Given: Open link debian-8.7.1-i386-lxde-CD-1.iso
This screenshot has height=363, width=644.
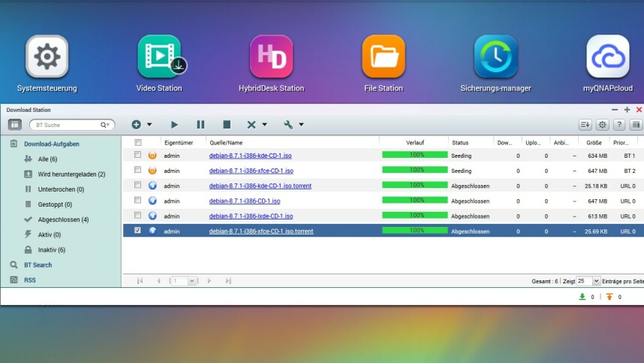Looking at the screenshot, I should tap(251, 216).
